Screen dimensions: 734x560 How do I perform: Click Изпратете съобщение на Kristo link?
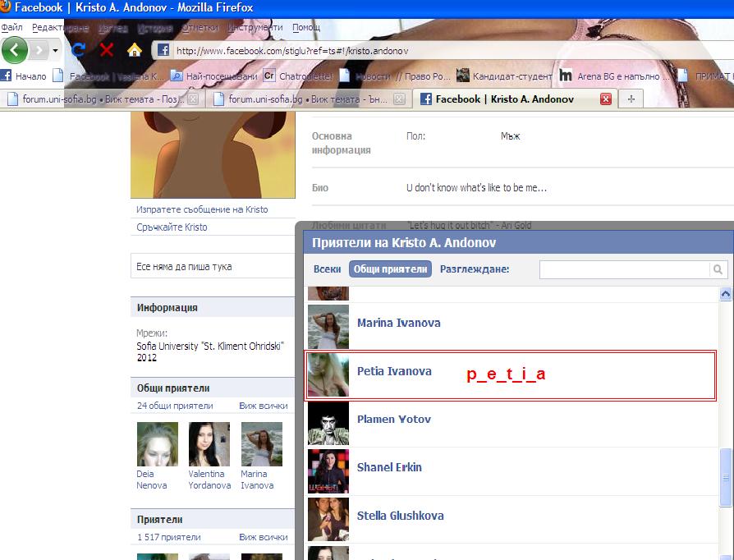[202, 209]
